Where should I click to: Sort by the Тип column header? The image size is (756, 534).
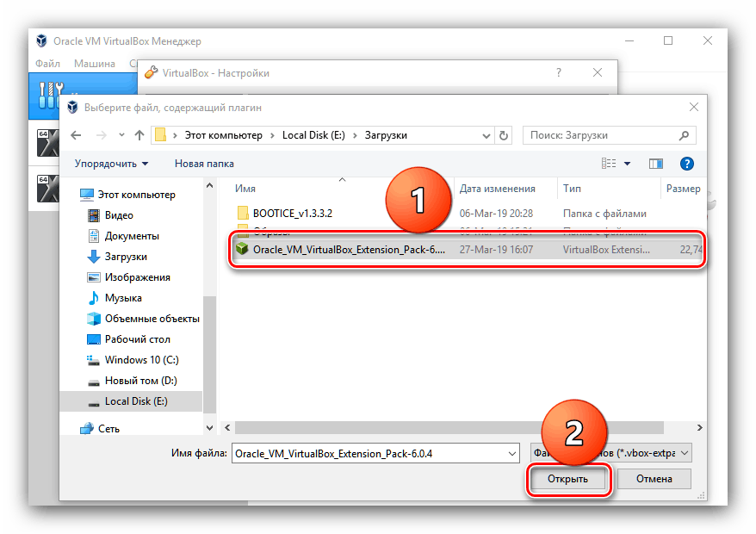572,189
